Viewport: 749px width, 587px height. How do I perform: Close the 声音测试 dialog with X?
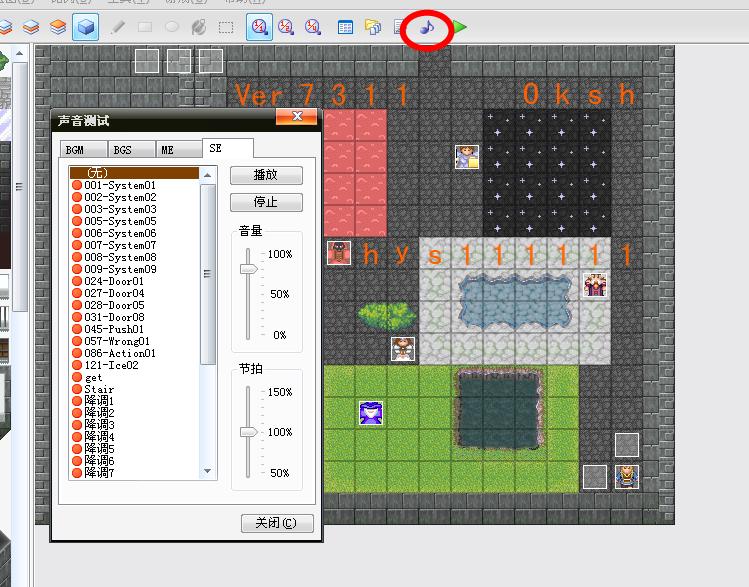point(296,116)
